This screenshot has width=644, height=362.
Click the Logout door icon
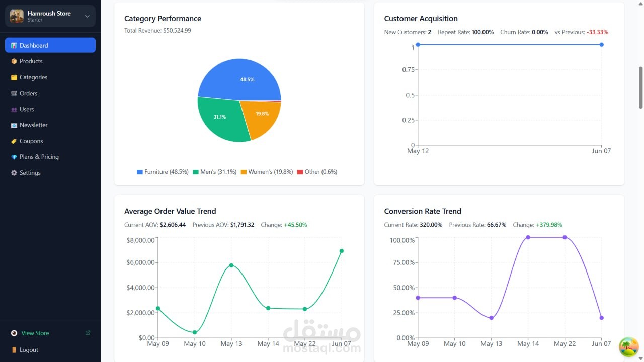pyautogui.click(x=14, y=350)
